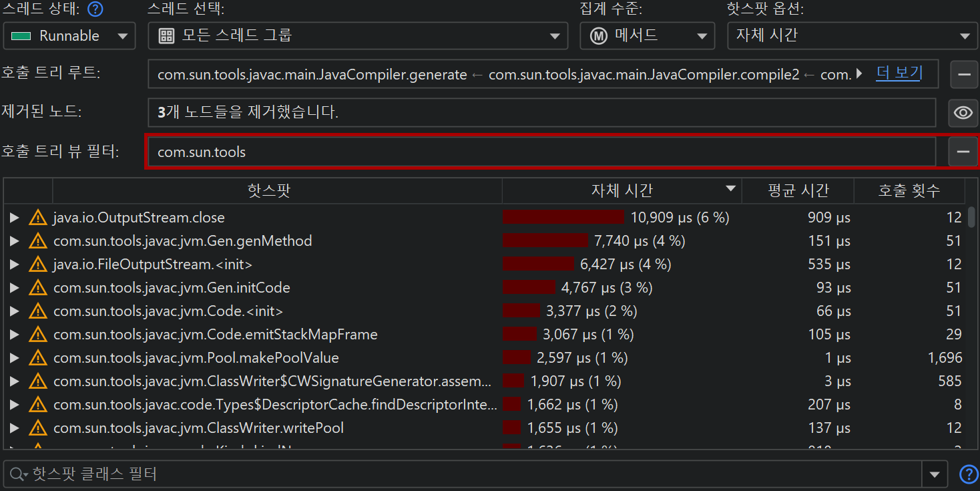Click the thread status help icon
The width and height of the screenshot is (980, 491).
(x=96, y=9)
